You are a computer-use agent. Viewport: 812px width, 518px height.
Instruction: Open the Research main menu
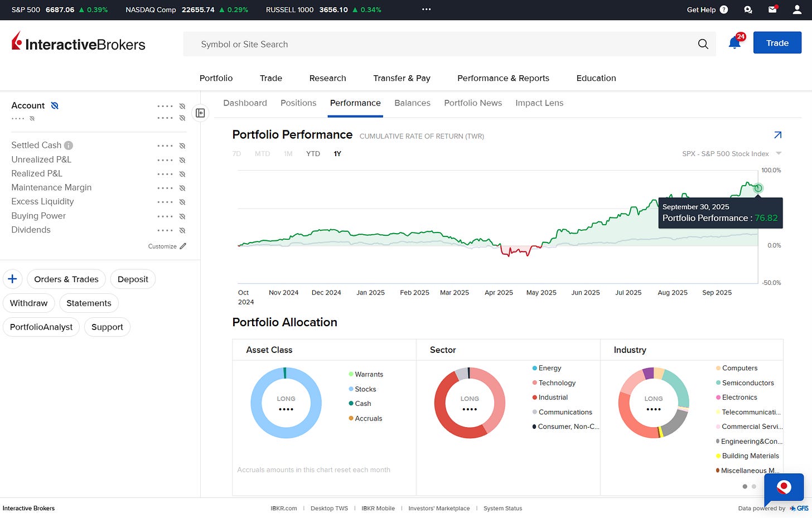click(x=328, y=78)
